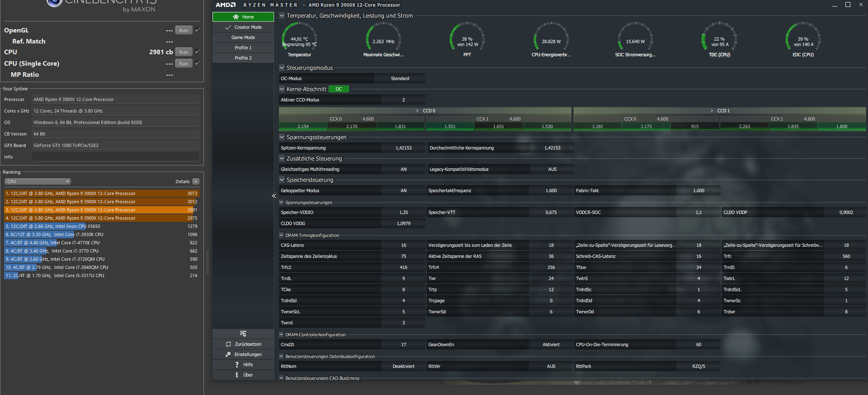Collapse the Spannungssteuerungen section above Spitzen-Kernspannung
The height and width of the screenshot is (395, 868).
[x=282, y=137]
